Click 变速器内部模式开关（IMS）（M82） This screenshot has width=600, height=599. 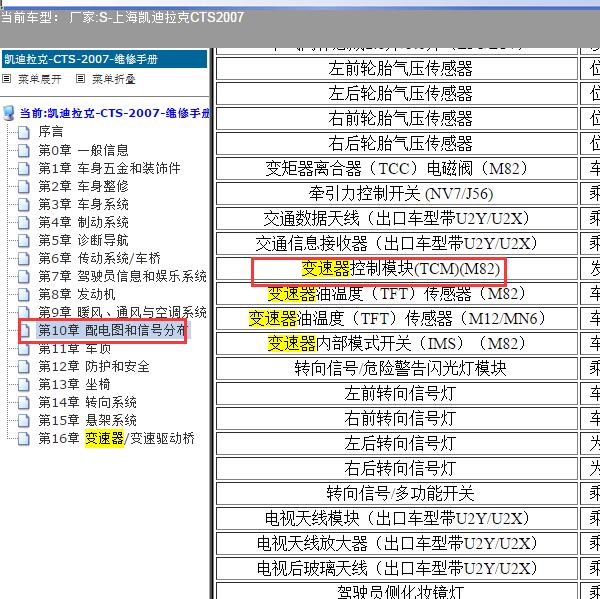(x=397, y=344)
